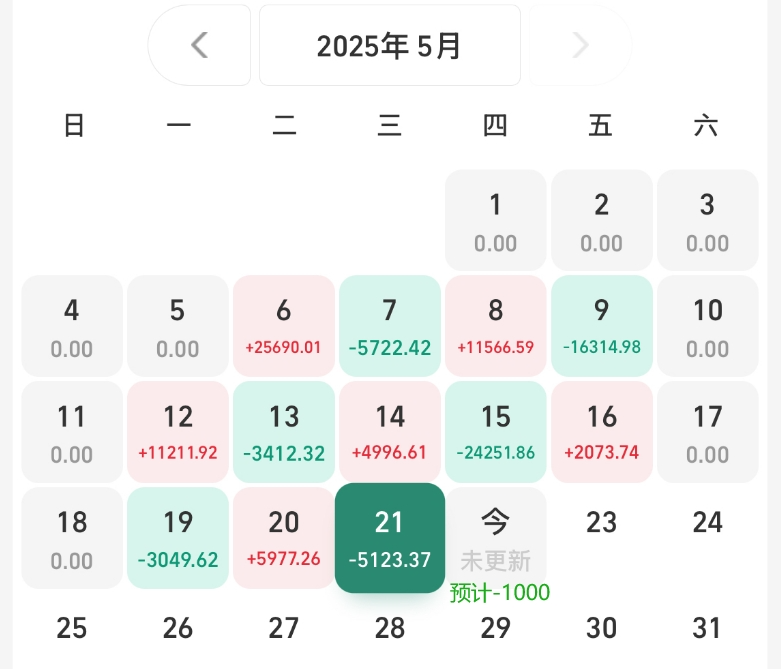The width and height of the screenshot is (781, 669).
Task: Select date 27 in the calendar
Action: point(284,629)
